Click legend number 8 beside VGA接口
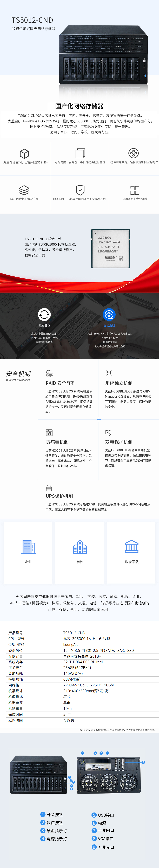 pos(94,838)
